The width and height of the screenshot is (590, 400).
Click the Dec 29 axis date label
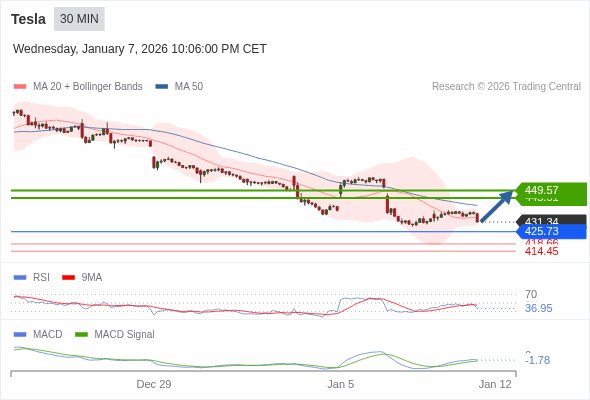tap(154, 384)
